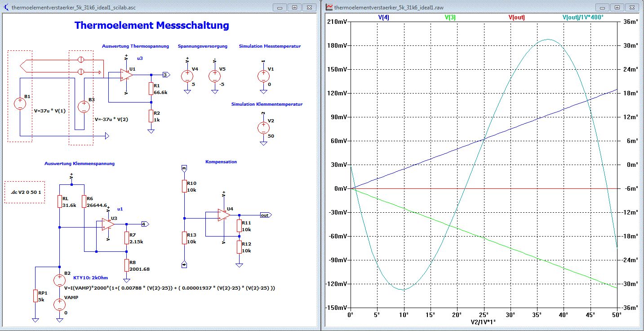Click the waveform window title bar icon

point(329,8)
